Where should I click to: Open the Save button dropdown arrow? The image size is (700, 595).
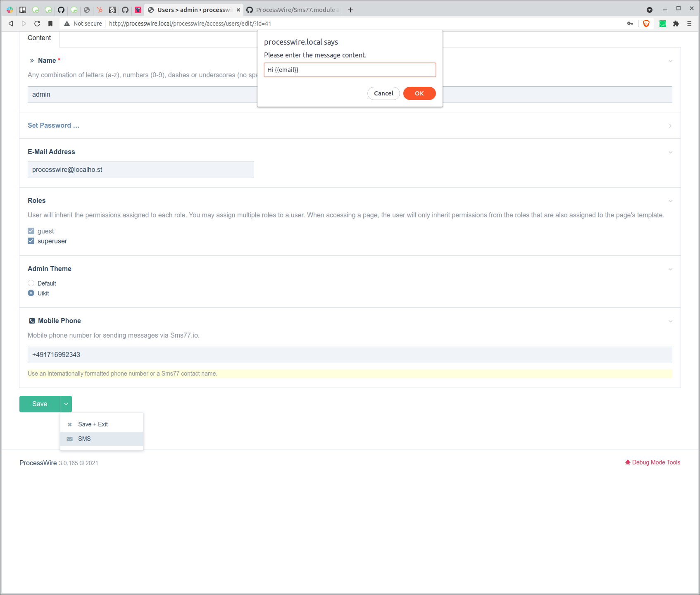(x=66, y=404)
